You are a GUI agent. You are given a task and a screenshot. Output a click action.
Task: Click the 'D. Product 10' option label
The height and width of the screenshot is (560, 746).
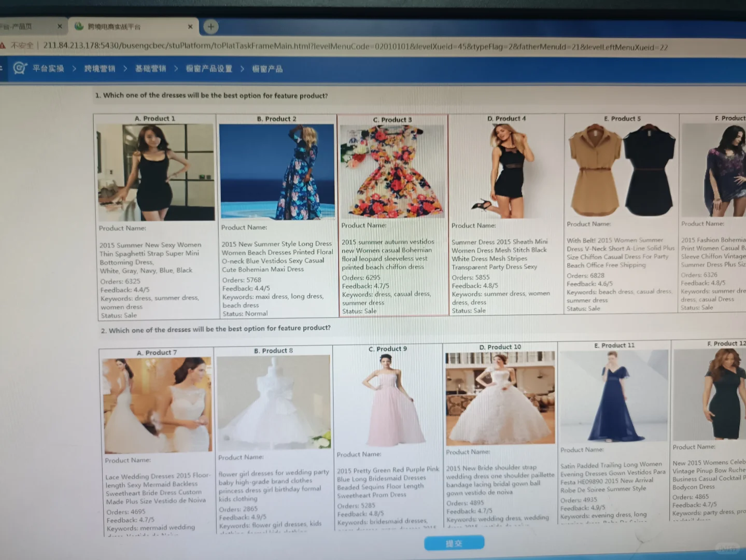click(500, 347)
